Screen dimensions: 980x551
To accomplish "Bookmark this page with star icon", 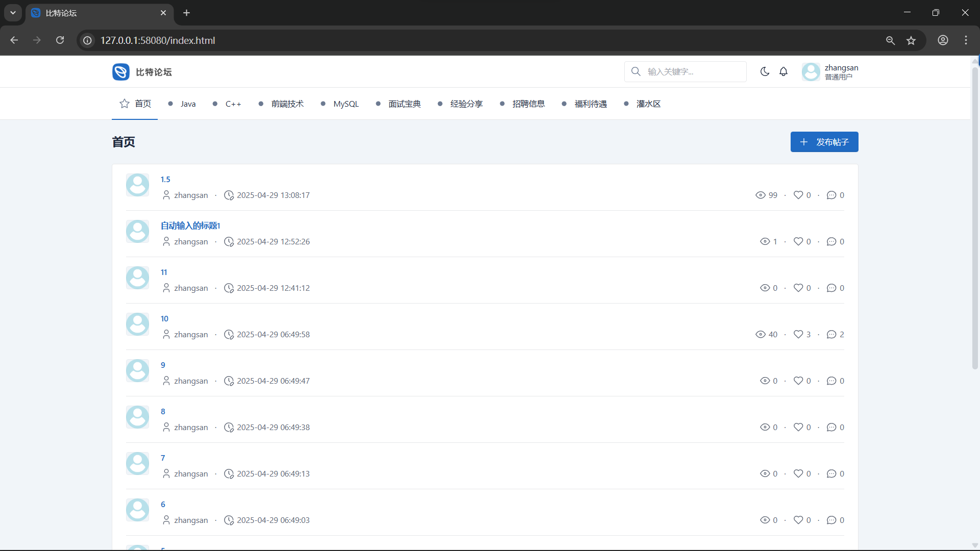I will coord(911,40).
